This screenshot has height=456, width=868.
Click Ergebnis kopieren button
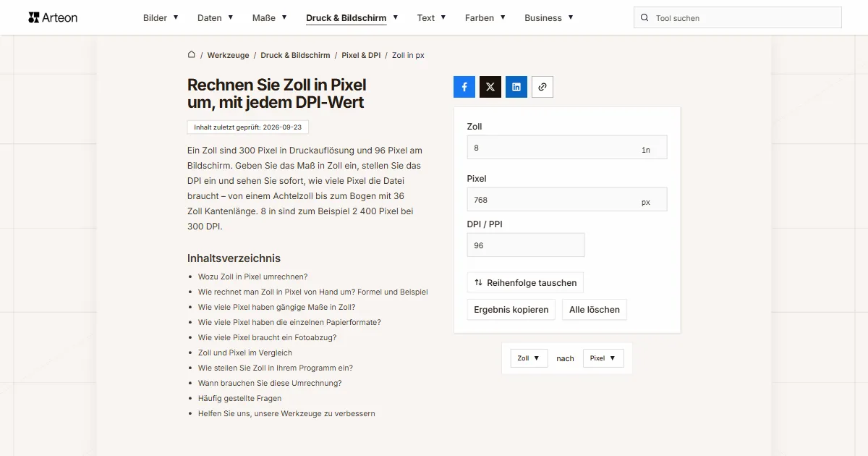(x=511, y=310)
